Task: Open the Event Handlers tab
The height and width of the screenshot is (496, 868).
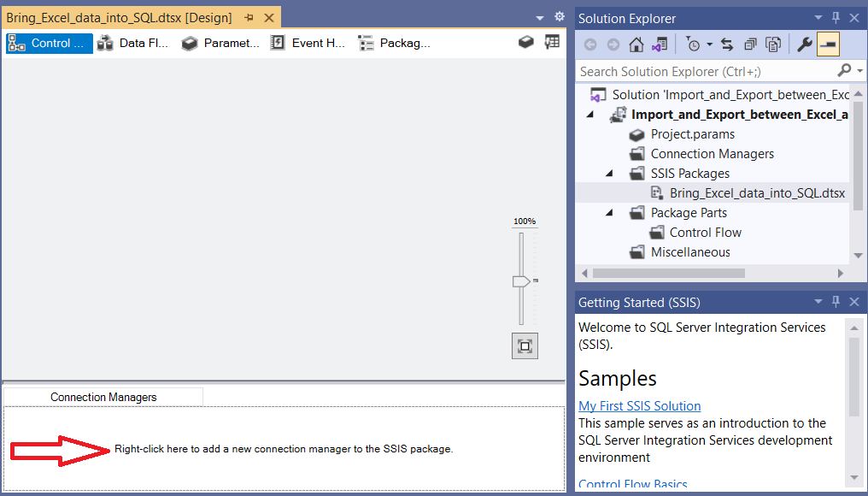Action: (308, 43)
